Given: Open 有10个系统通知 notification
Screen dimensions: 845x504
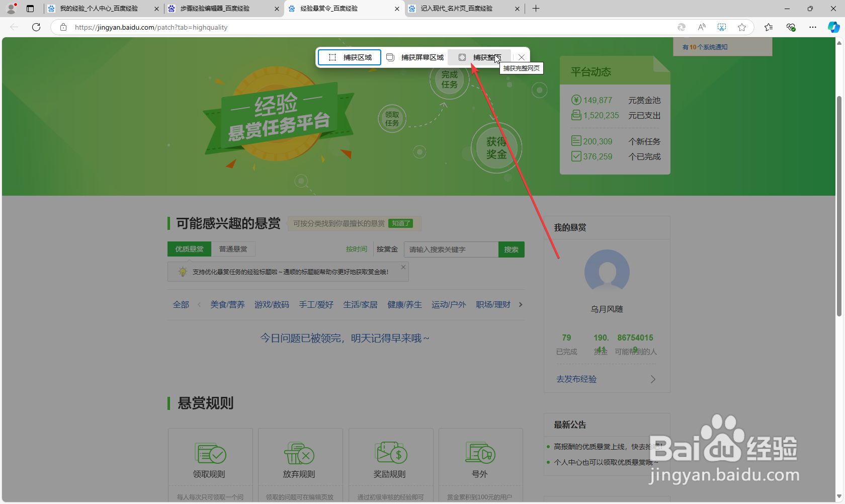Looking at the screenshot, I should (705, 47).
